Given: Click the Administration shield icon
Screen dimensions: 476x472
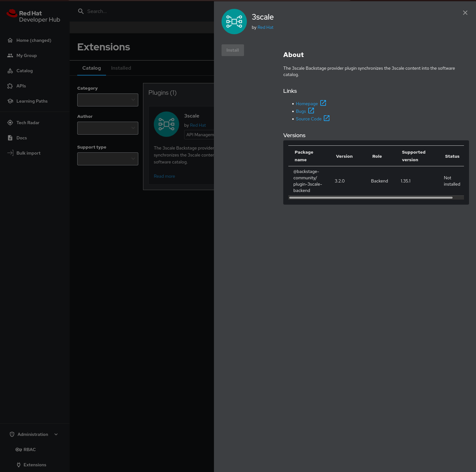Looking at the screenshot, I should coord(12,434).
